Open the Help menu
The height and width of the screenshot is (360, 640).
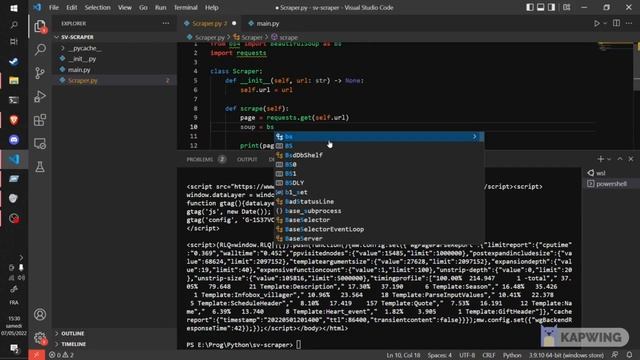(x=211, y=7)
